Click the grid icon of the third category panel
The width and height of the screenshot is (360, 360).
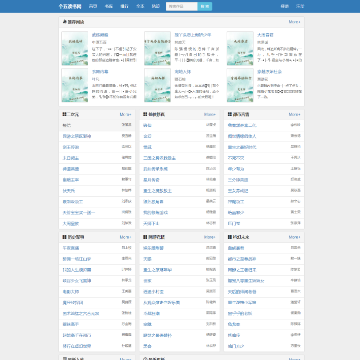pos(230,114)
